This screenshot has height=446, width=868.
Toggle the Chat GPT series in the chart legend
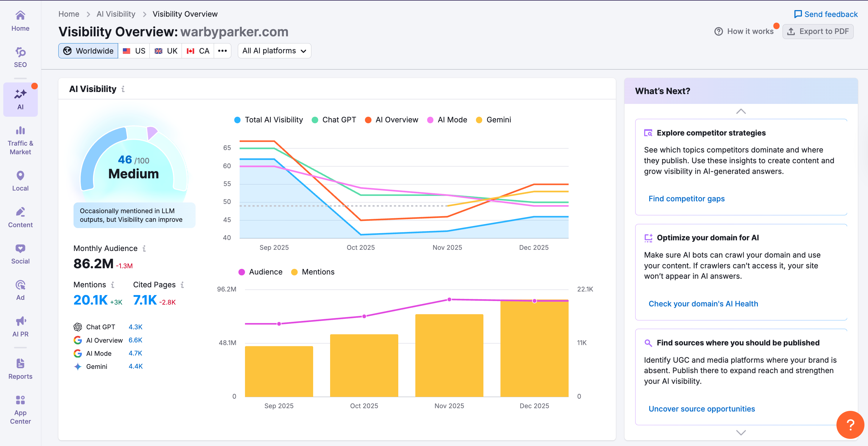[x=333, y=120]
